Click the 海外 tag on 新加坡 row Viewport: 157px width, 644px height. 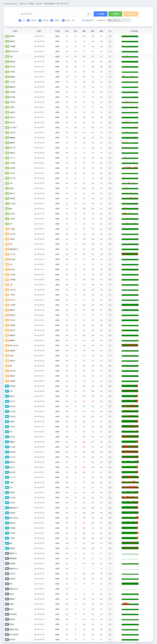7,594
